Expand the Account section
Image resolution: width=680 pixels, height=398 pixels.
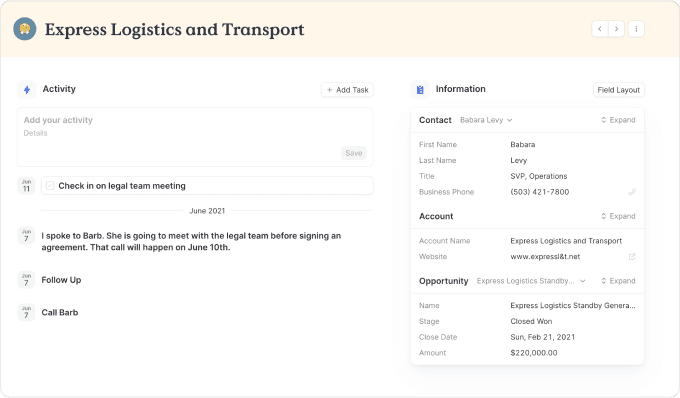pos(618,216)
